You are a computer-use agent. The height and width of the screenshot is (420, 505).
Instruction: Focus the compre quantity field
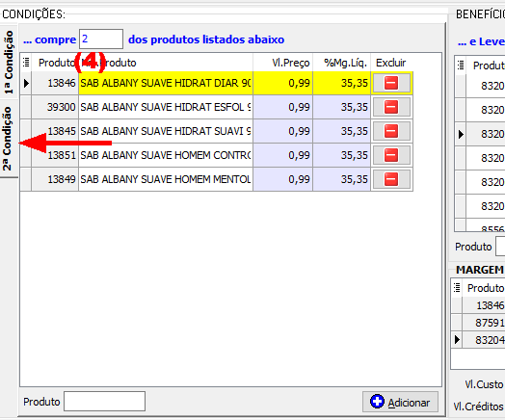click(x=101, y=39)
